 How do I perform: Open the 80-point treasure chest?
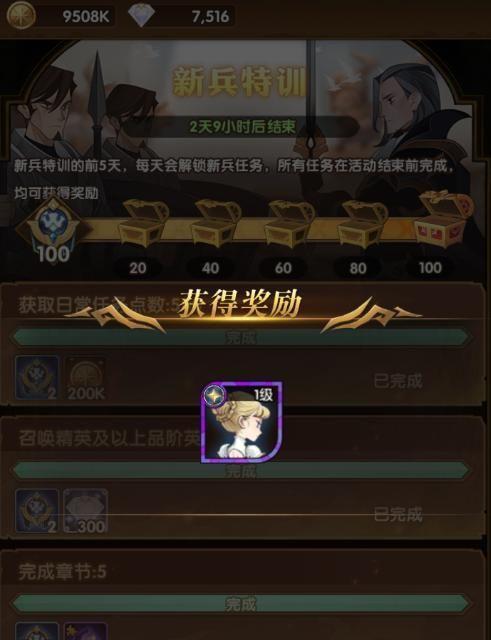click(362, 223)
